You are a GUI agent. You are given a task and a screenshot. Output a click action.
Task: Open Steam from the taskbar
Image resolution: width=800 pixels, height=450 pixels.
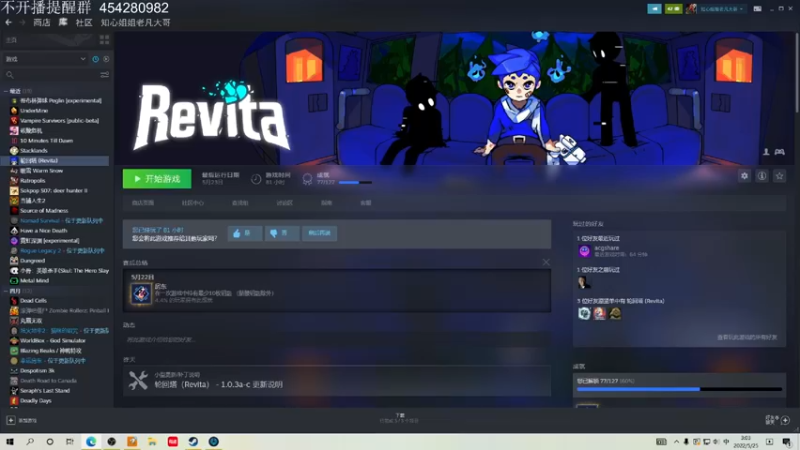point(193,442)
